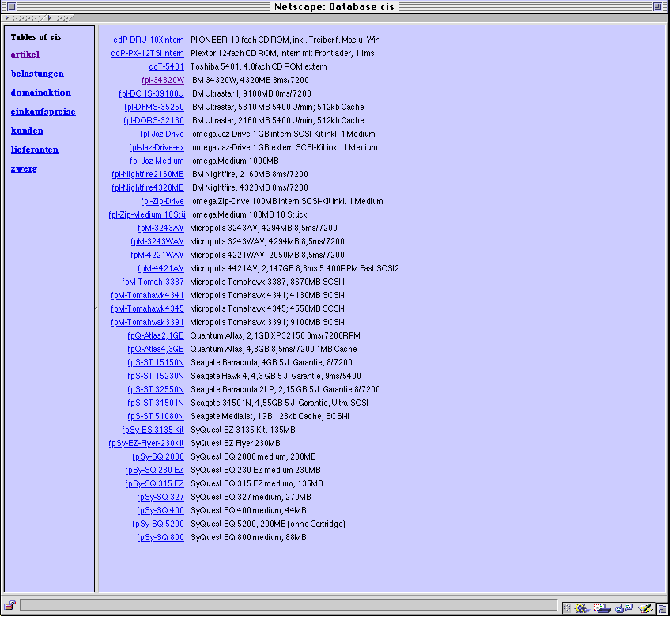Viewport: 672px width, 617px height.
Task: Open the einkaufspreise table link
Action: (43, 112)
